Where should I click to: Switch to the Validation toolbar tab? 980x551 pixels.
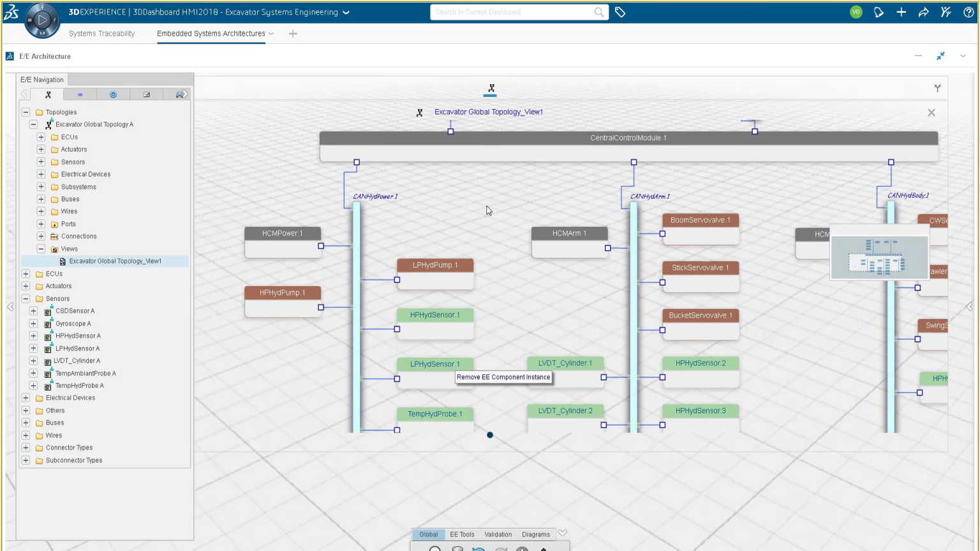[x=498, y=534]
